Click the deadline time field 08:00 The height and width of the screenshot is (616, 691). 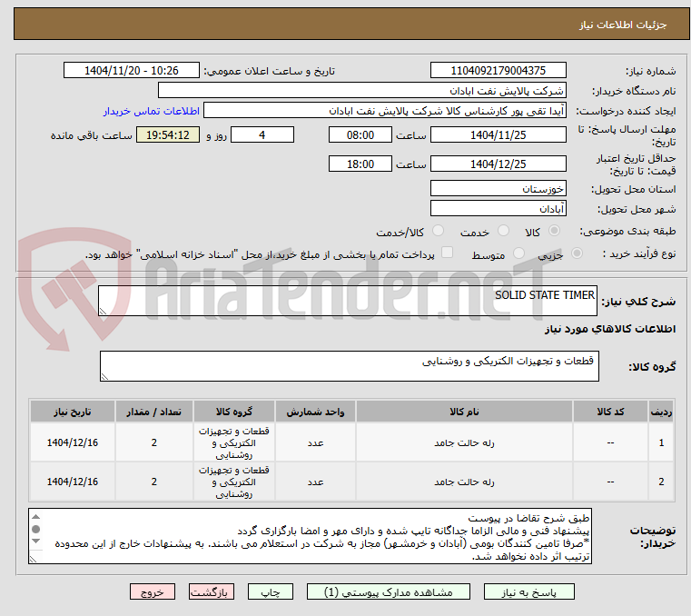(x=360, y=134)
